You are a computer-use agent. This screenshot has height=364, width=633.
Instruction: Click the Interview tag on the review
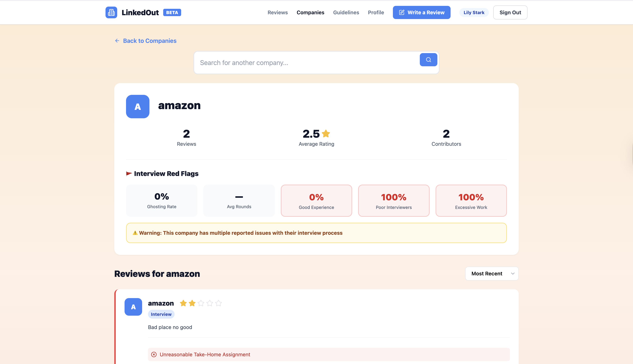click(x=161, y=314)
